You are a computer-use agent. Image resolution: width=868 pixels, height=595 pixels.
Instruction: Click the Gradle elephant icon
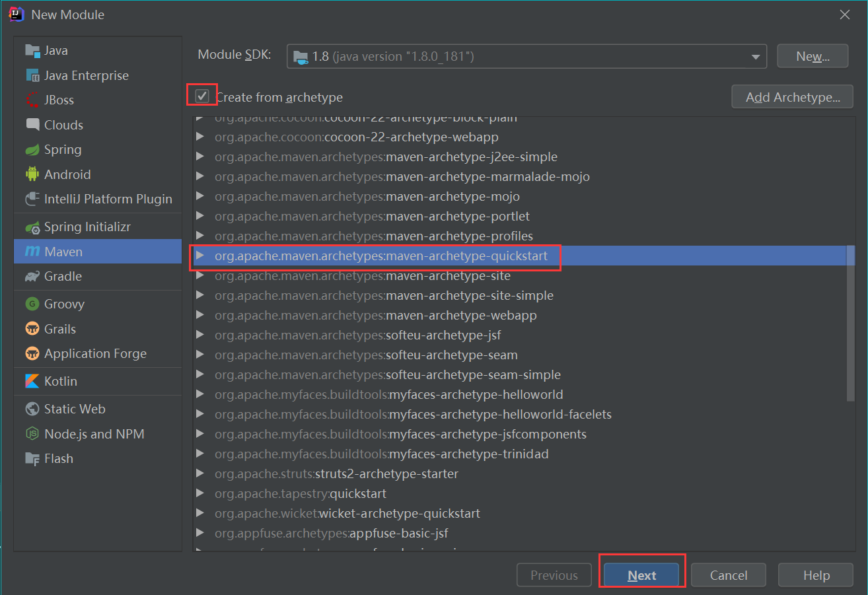32,276
